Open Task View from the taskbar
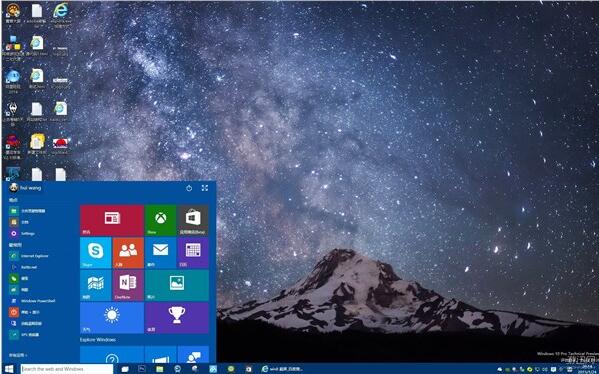 125,369
